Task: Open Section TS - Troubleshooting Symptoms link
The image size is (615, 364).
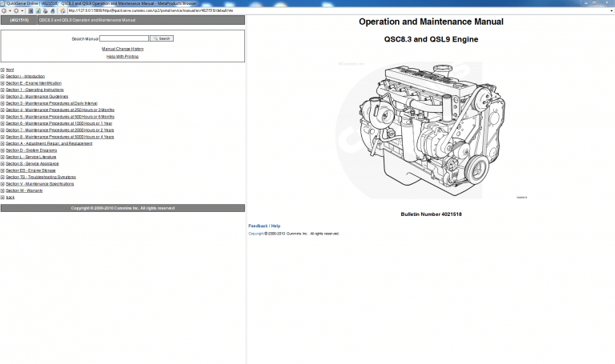Action: tap(41, 177)
